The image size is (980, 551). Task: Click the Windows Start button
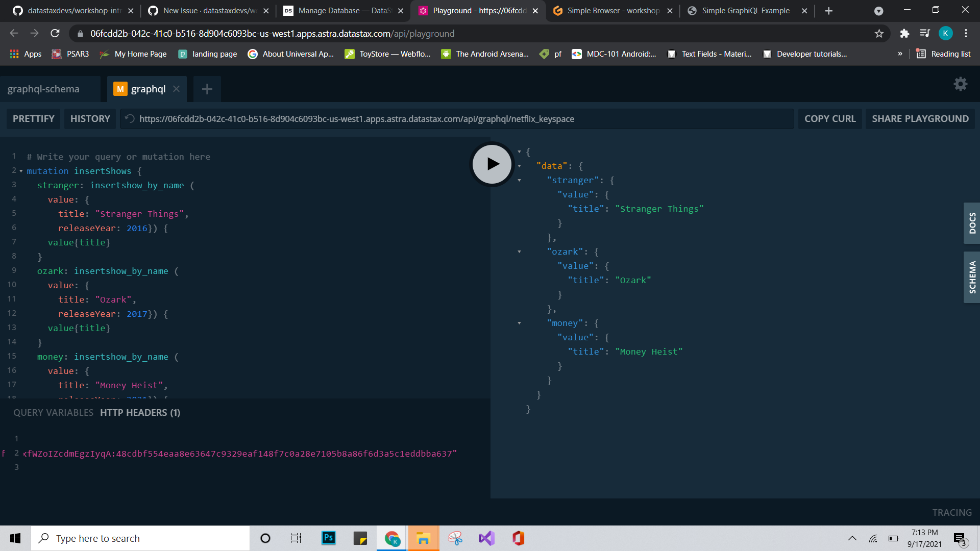[x=15, y=538]
